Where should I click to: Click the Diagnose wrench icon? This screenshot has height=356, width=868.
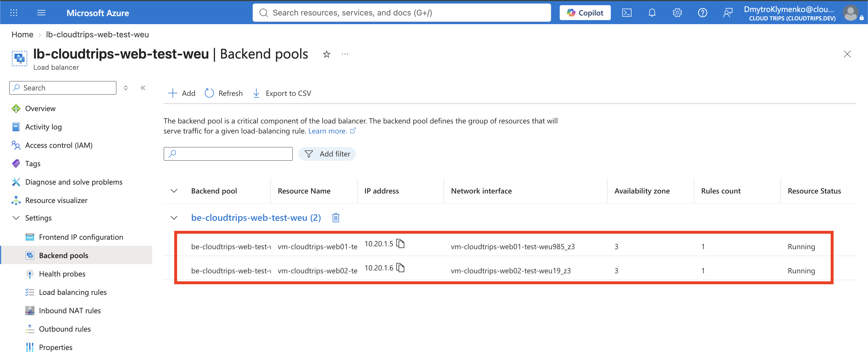[x=16, y=182]
